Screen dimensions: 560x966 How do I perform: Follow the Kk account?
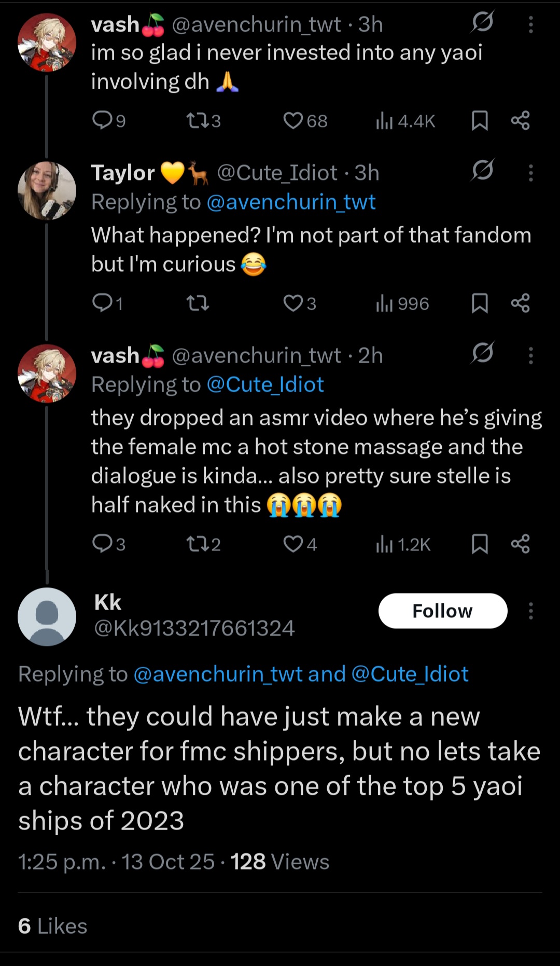(443, 611)
